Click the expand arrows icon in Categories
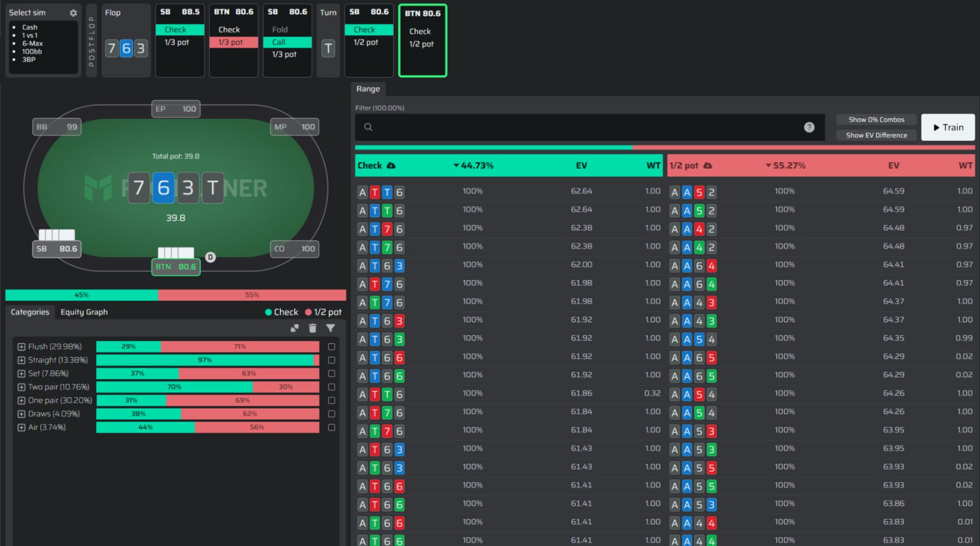 click(295, 328)
